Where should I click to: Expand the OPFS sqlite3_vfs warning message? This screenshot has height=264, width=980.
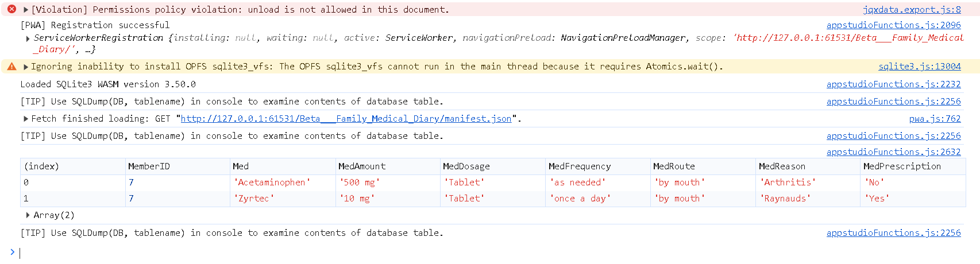tap(26, 67)
